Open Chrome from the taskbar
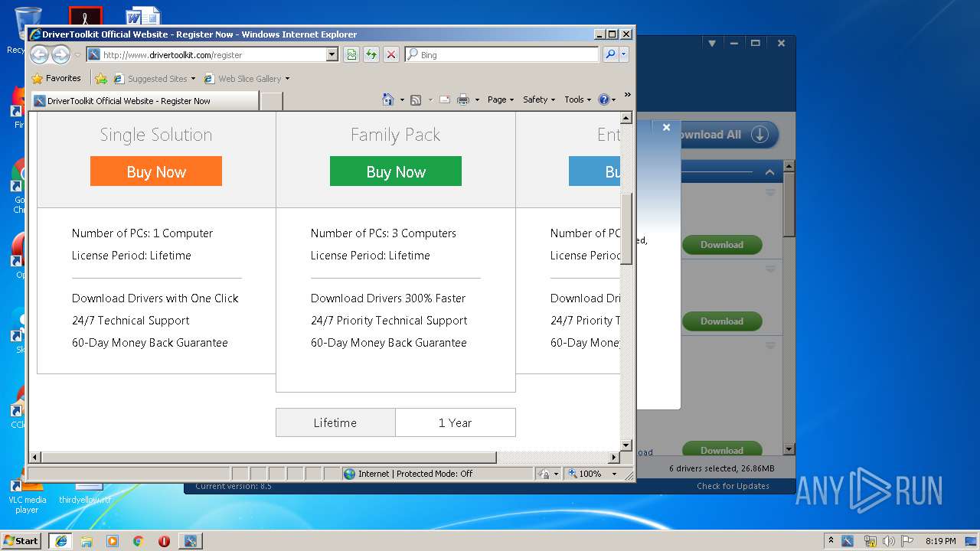 coord(139,540)
